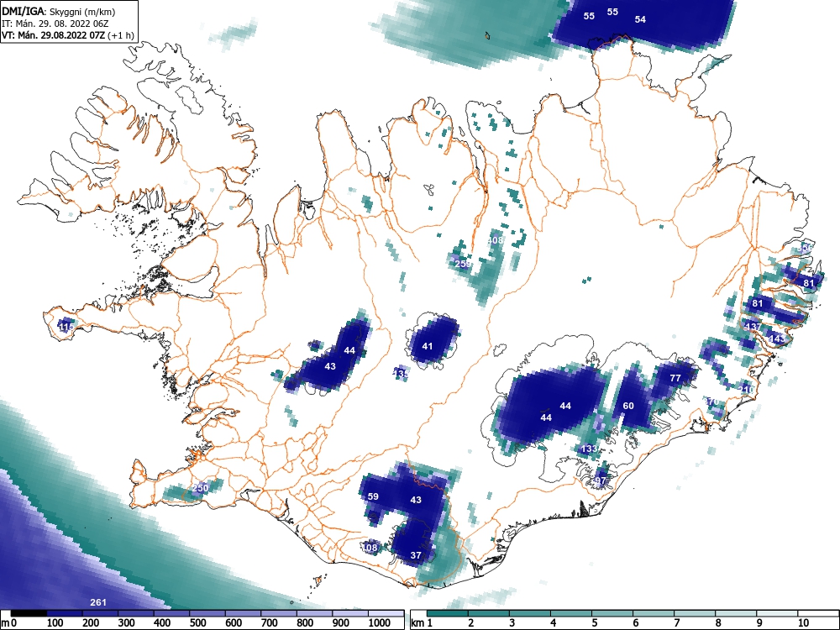The width and height of the screenshot is (840, 630).
Task: Click the 210 value label
Action: point(746,389)
